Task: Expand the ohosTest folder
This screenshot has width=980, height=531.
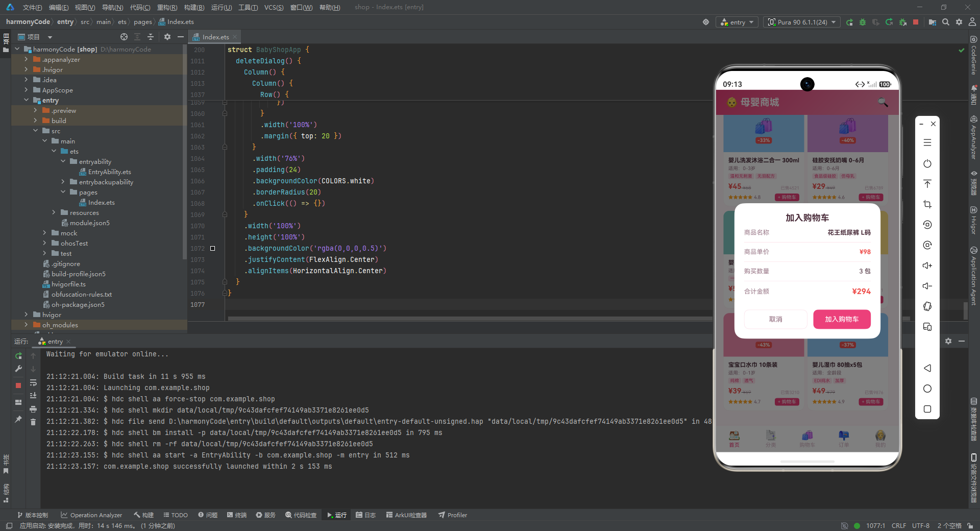Action: 44,243
